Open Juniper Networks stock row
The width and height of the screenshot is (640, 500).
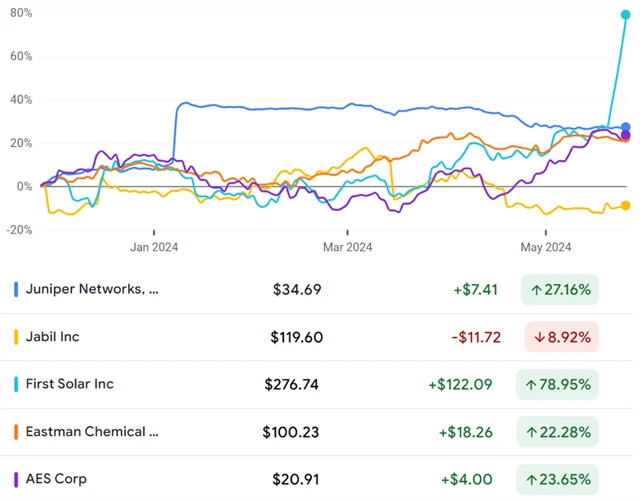click(94, 290)
